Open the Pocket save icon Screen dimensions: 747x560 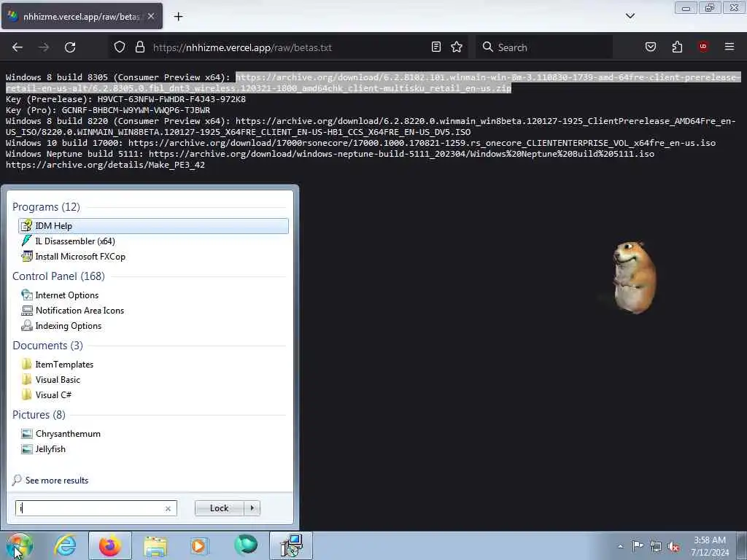pos(650,47)
